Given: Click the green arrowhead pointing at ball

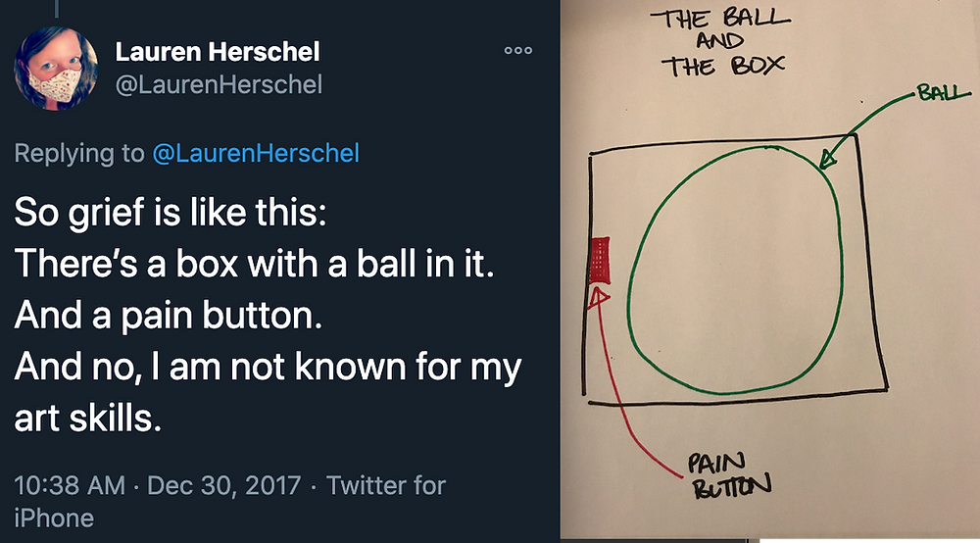Looking at the screenshot, I should [827, 159].
